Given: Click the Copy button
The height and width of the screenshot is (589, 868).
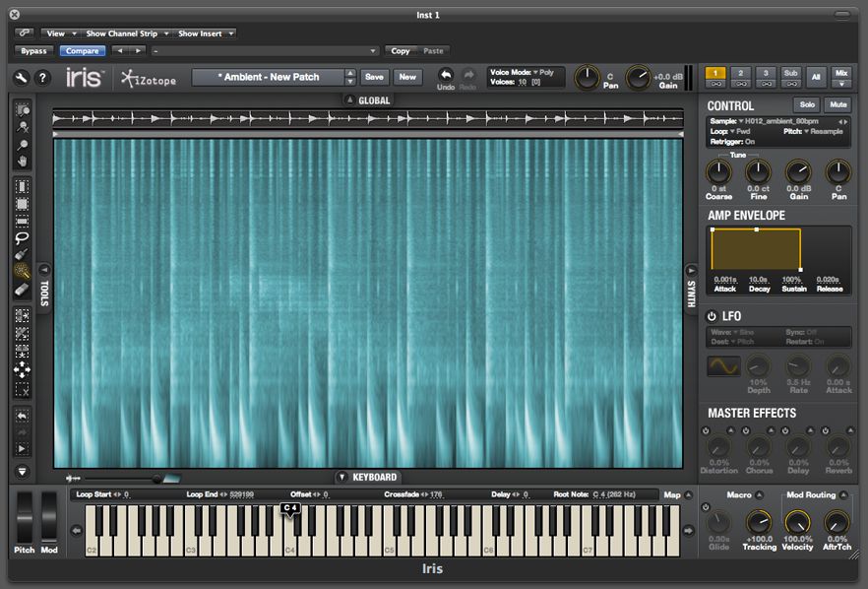Looking at the screenshot, I should coord(401,51).
